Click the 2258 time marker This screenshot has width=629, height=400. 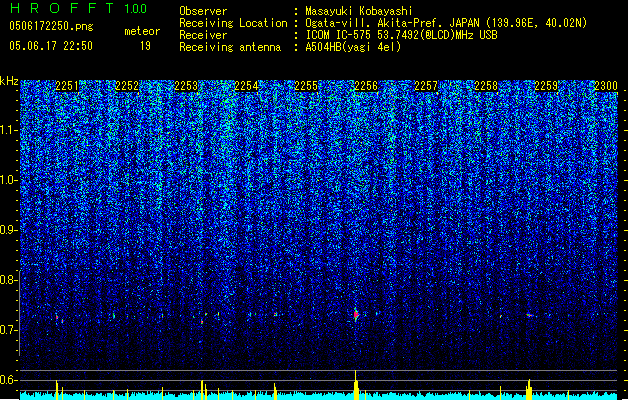pyautogui.click(x=486, y=86)
